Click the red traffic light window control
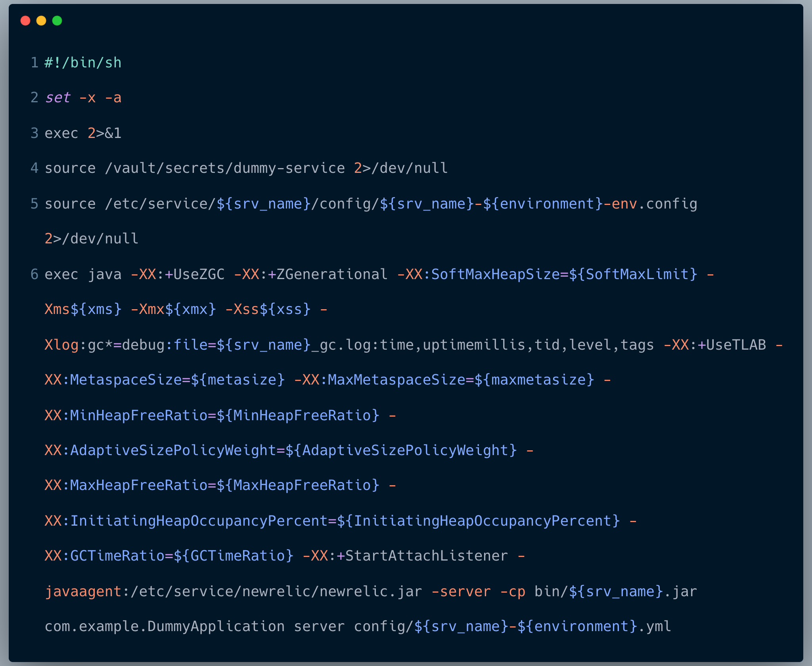Viewport: 812px width, 666px height. coord(26,21)
